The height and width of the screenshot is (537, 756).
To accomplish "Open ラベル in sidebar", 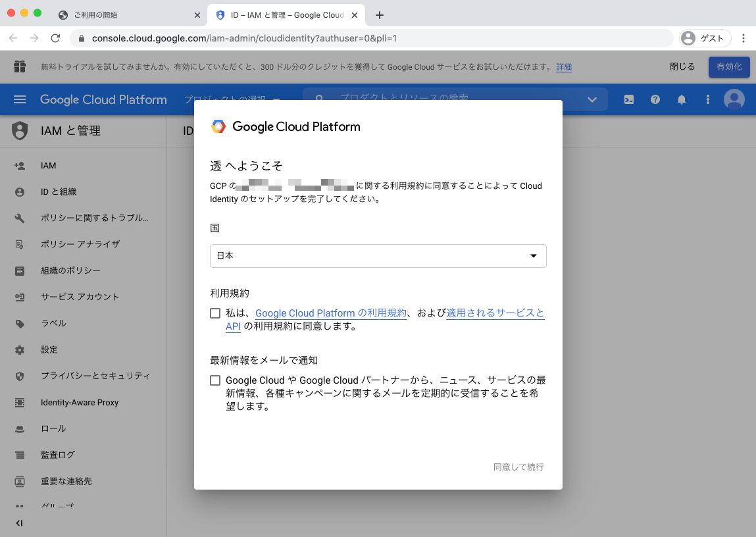I will (53, 324).
